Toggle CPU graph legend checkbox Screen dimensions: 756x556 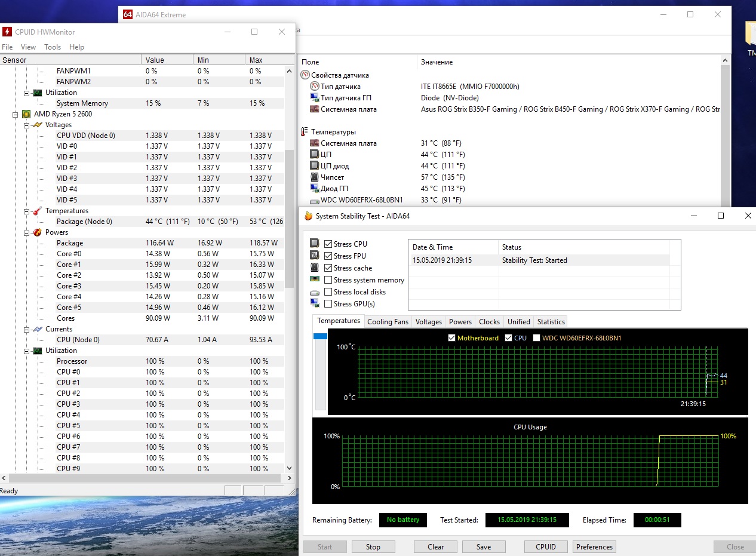click(508, 338)
